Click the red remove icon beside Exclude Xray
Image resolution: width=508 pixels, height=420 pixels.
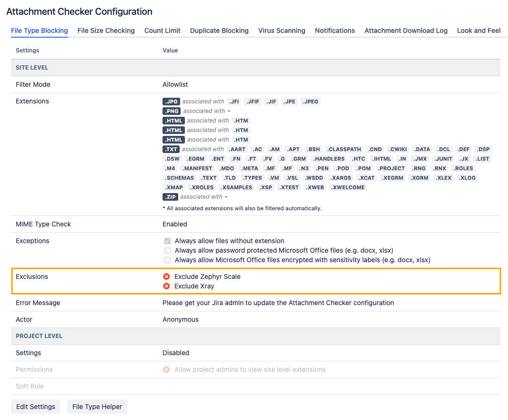pyautogui.click(x=166, y=286)
